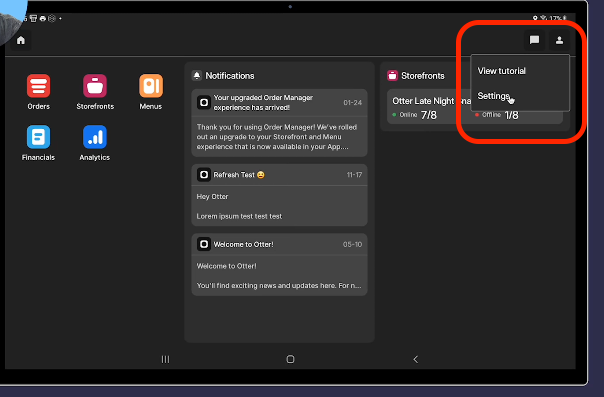Image resolution: width=604 pixels, height=397 pixels.
Task: Click the 05-10 notification date
Action: 352,245
